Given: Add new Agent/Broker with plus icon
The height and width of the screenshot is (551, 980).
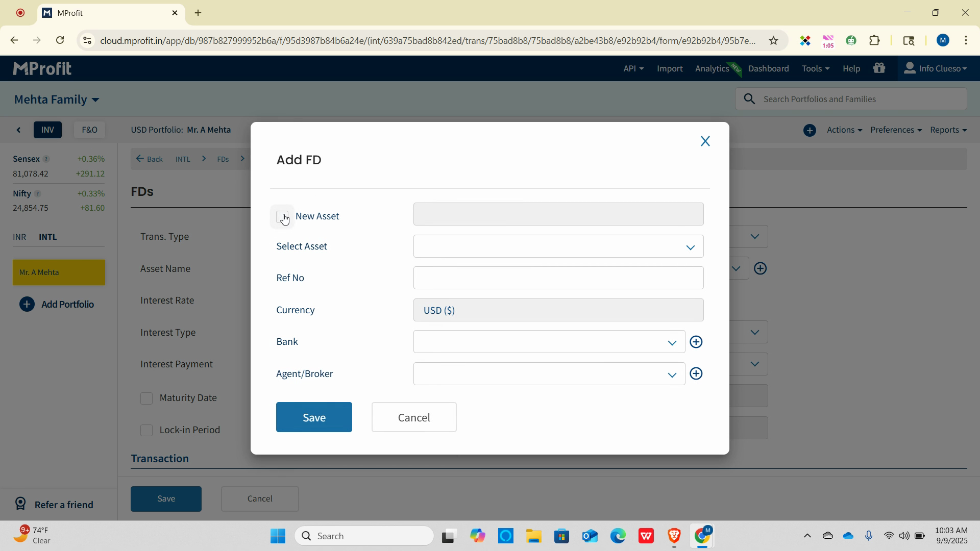Looking at the screenshot, I should tap(696, 374).
